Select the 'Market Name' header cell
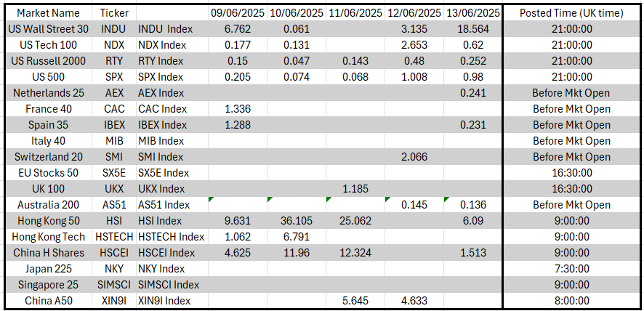The image size is (644, 311). pyautogui.click(x=48, y=13)
